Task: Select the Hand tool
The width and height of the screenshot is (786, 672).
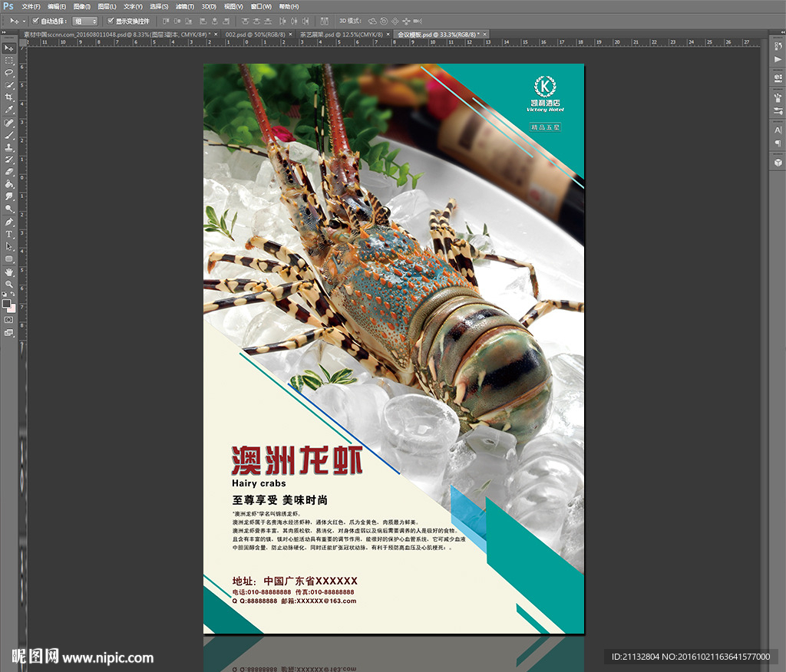Action: (x=9, y=272)
